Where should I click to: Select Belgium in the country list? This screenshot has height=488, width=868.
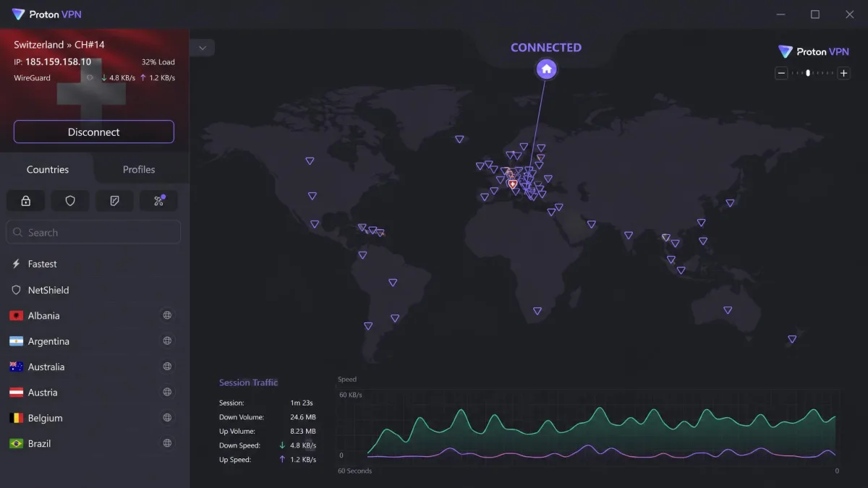point(94,418)
